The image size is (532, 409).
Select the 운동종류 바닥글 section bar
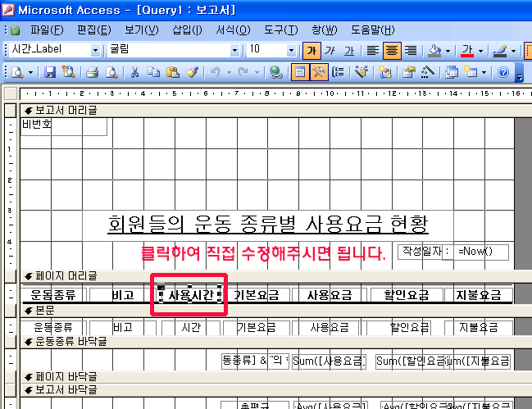coord(275,341)
